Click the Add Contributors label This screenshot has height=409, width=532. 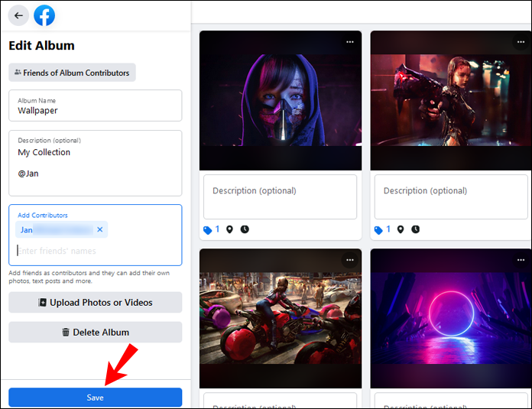coord(43,215)
